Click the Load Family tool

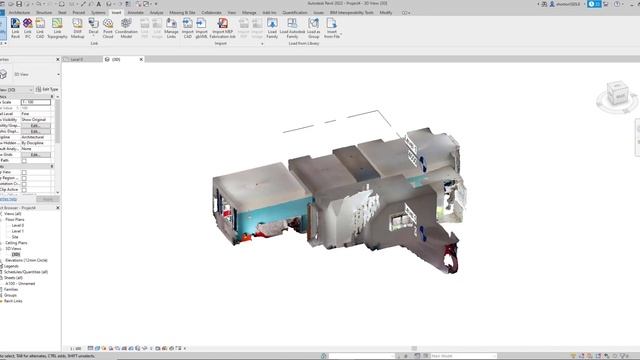coord(272,28)
